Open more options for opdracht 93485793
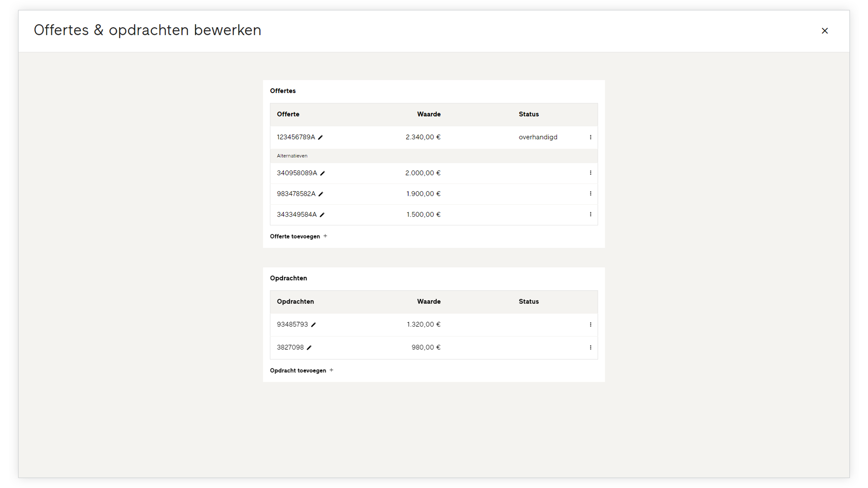 590,325
